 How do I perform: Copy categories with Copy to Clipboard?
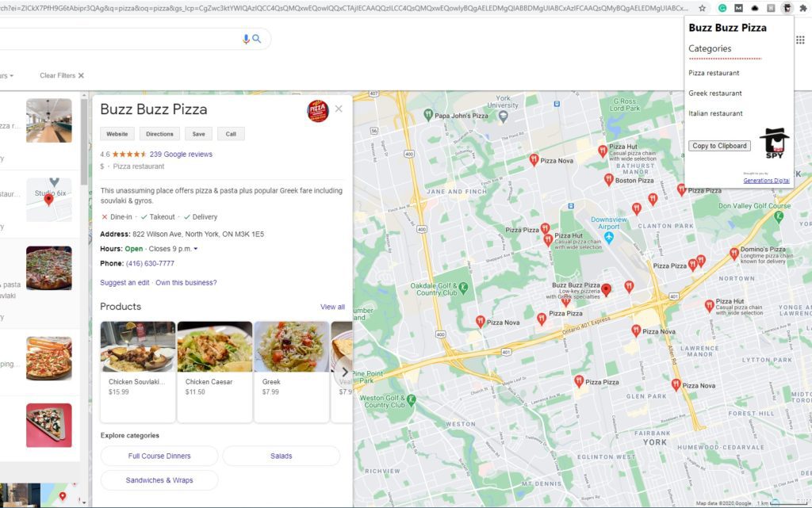click(719, 146)
